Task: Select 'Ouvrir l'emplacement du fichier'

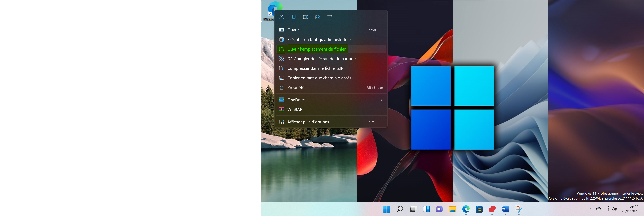Action: pyautogui.click(x=316, y=49)
